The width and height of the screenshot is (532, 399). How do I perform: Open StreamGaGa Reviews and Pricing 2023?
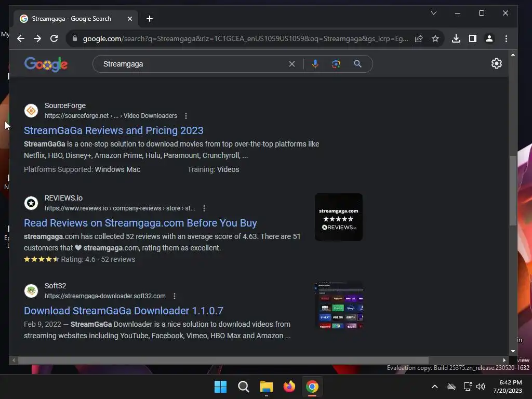click(x=114, y=130)
